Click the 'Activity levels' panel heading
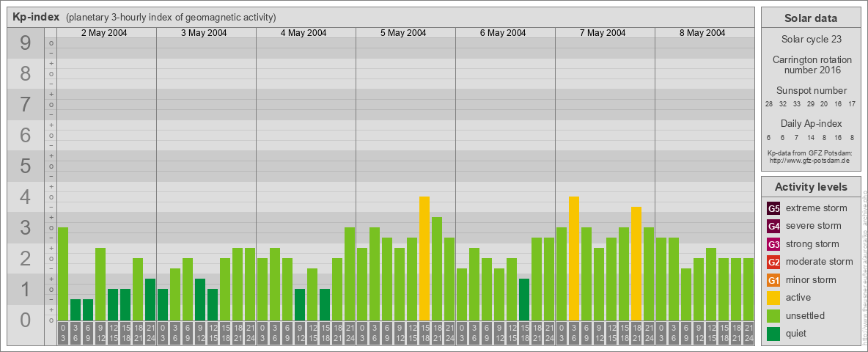The width and height of the screenshot is (868, 352). (x=811, y=187)
